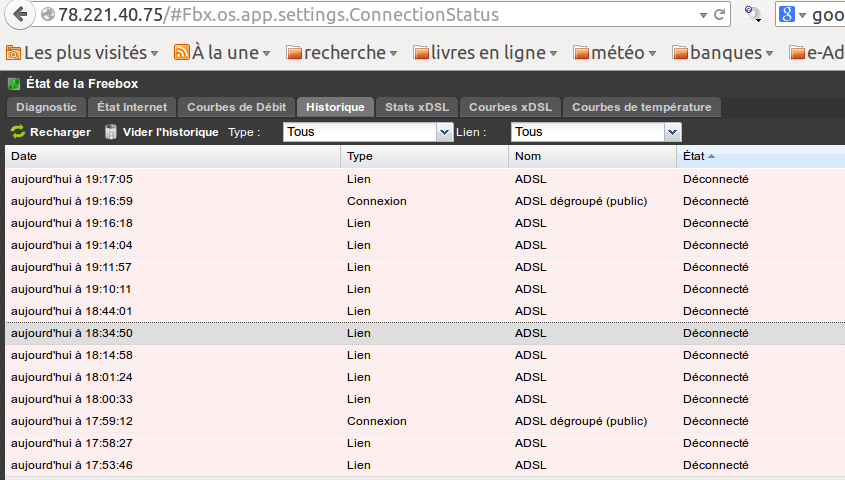This screenshot has width=845, height=480.
Task: Open the Courbes de Débit tab
Action: 237,107
